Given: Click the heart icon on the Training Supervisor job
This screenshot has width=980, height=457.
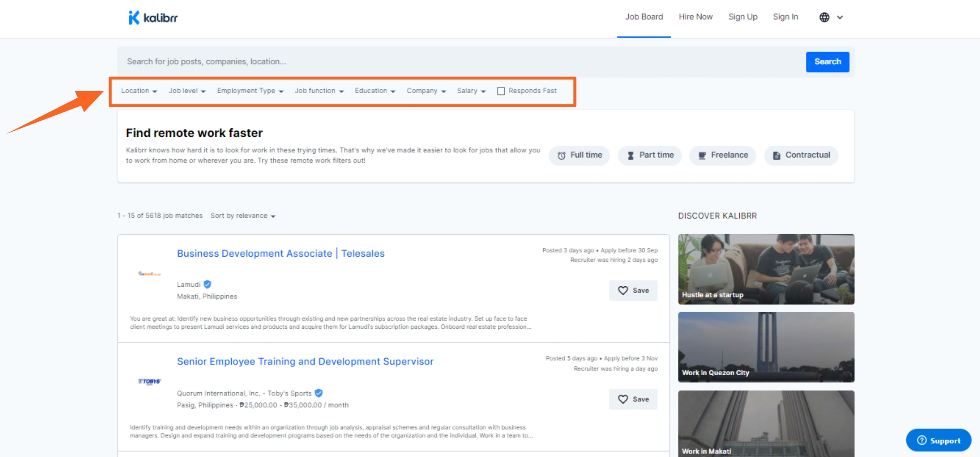Looking at the screenshot, I should click(623, 399).
